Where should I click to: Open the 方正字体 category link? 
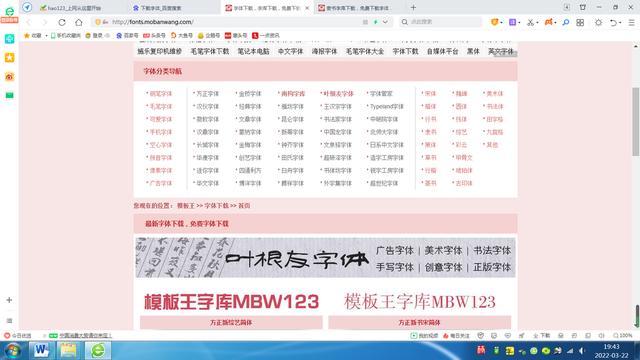(207, 94)
